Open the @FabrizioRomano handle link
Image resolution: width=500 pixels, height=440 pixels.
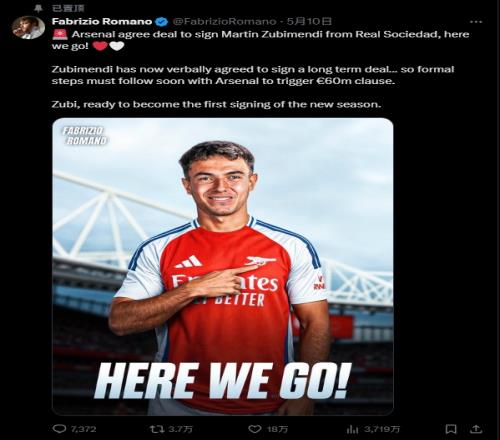pyautogui.click(x=225, y=22)
